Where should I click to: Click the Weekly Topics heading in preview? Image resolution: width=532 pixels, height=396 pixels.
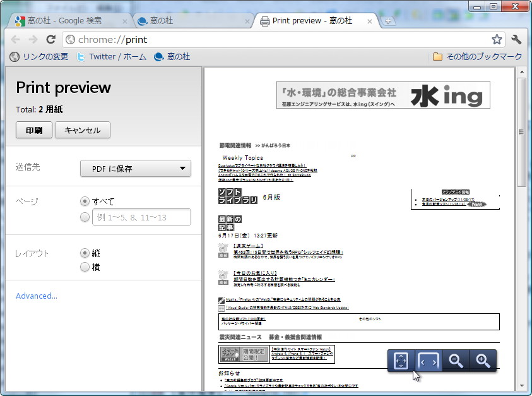242,158
